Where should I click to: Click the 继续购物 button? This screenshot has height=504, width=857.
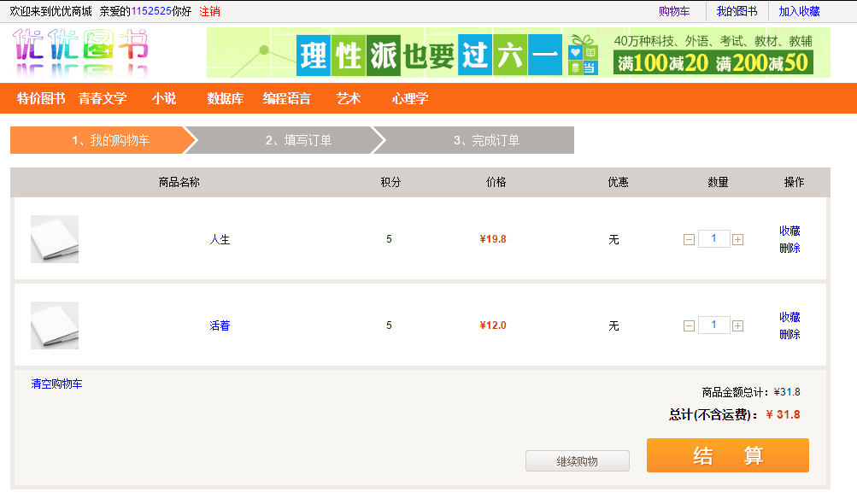click(577, 460)
